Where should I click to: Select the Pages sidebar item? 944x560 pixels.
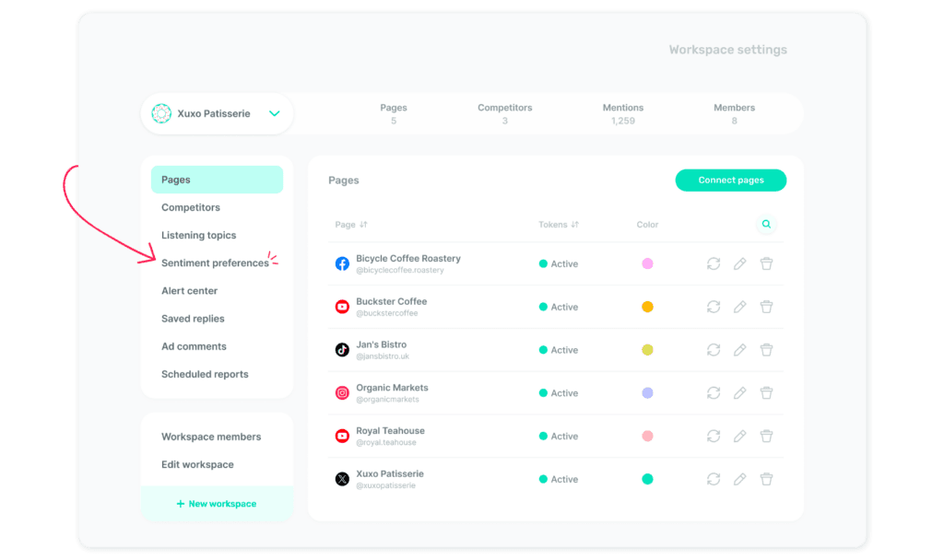[x=217, y=180]
